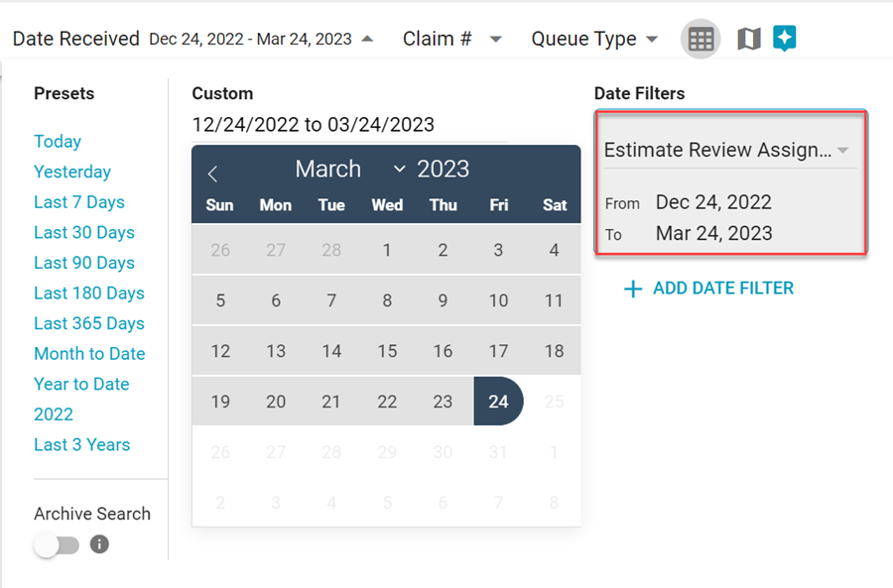This screenshot has height=588, width=893.
Task: Choose the Year to Date preset
Action: (81, 384)
